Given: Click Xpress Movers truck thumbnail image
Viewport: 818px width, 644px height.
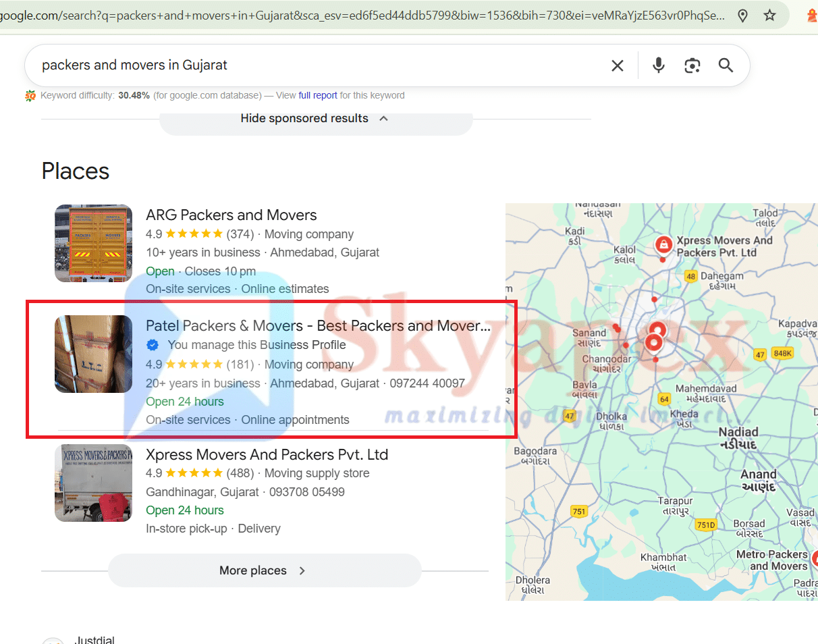Looking at the screenshot, I should (93, 483).
